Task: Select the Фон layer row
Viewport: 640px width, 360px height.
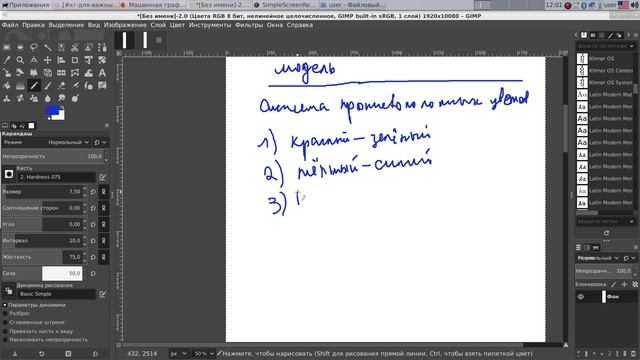Action: click(606, 297)
